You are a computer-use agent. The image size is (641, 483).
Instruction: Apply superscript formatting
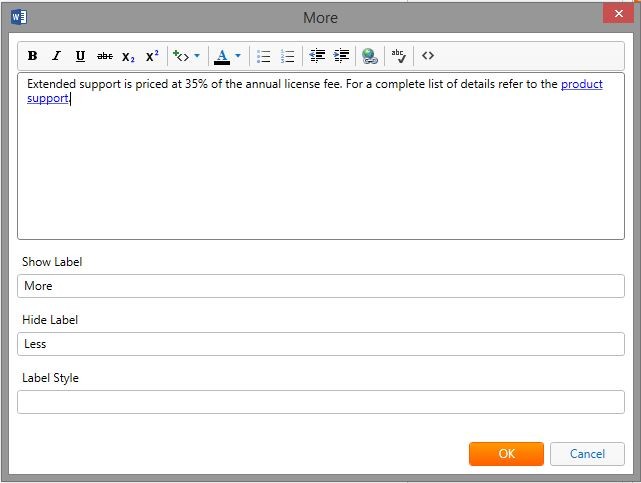[x=152, y=56]
